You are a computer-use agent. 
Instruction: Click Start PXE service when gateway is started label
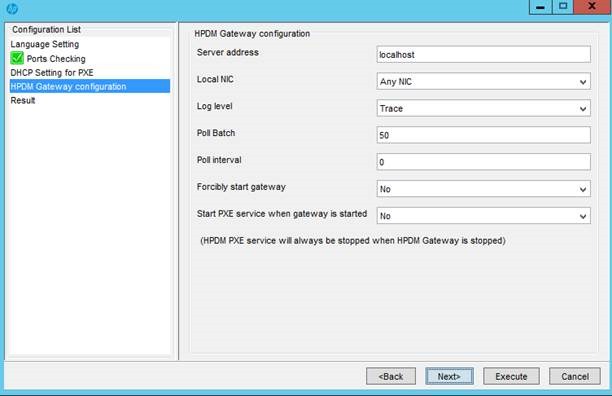click(282, 214)
